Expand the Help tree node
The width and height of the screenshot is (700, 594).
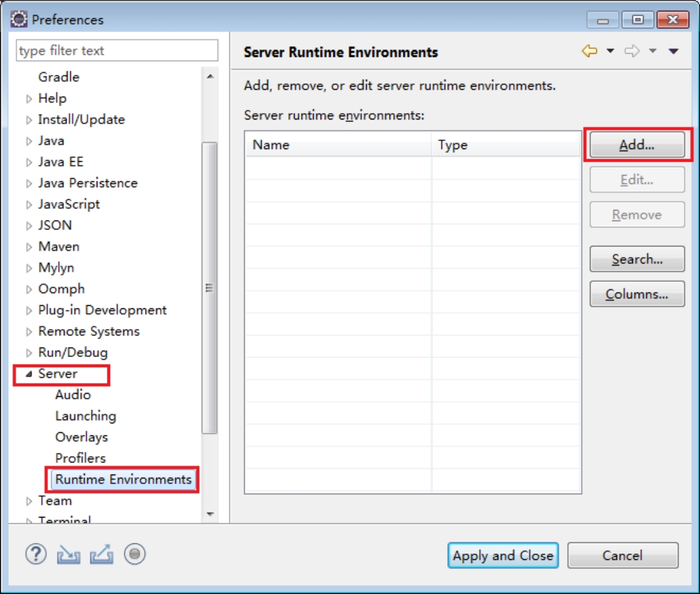coord(29,99)
